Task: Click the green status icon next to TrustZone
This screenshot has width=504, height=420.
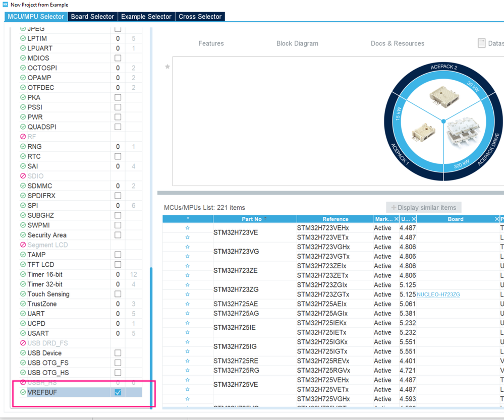Action: click(x=23, y=304)
